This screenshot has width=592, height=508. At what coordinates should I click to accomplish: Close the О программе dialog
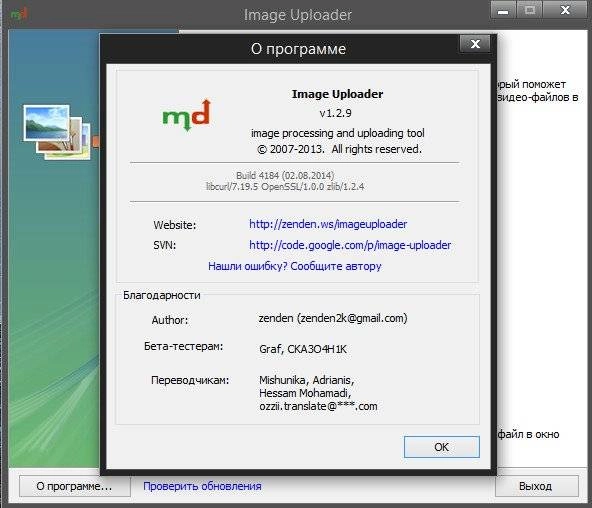click(x=475, y=44)
